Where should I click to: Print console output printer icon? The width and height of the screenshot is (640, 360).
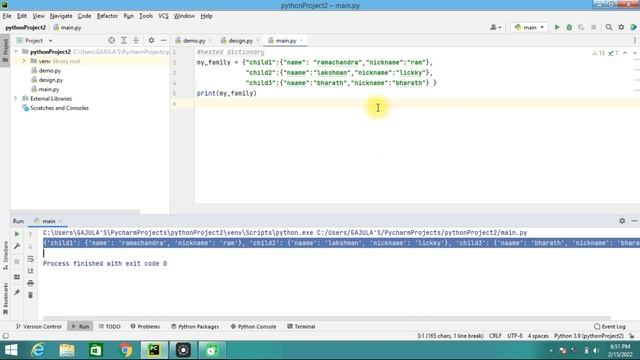[x=30, y=283]
